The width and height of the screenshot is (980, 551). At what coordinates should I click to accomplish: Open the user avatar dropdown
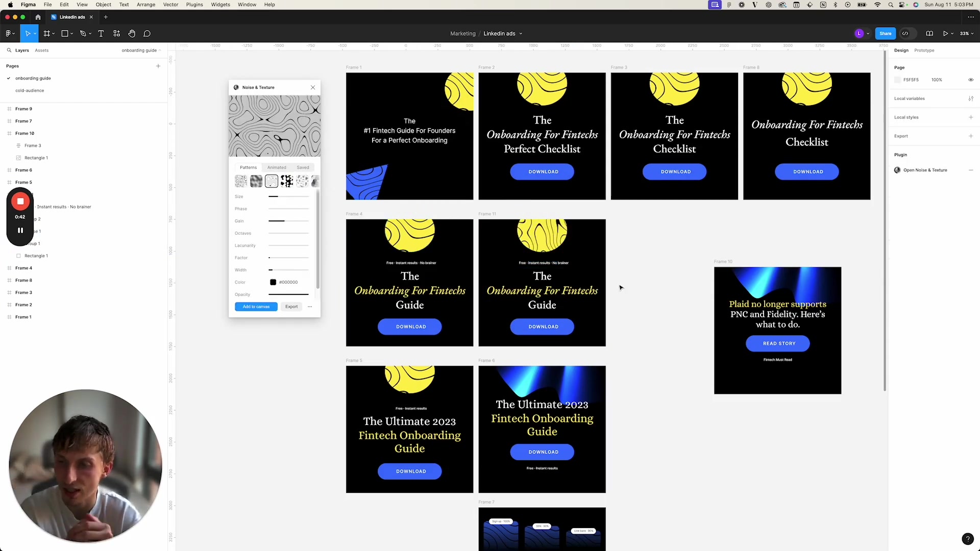click(x=868, y=34)
